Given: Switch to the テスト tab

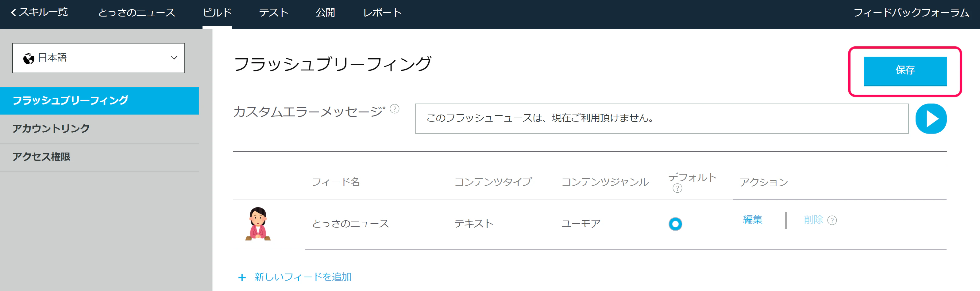Looking at the screenshot, I should pyautogui.click(x=273, y=13).
